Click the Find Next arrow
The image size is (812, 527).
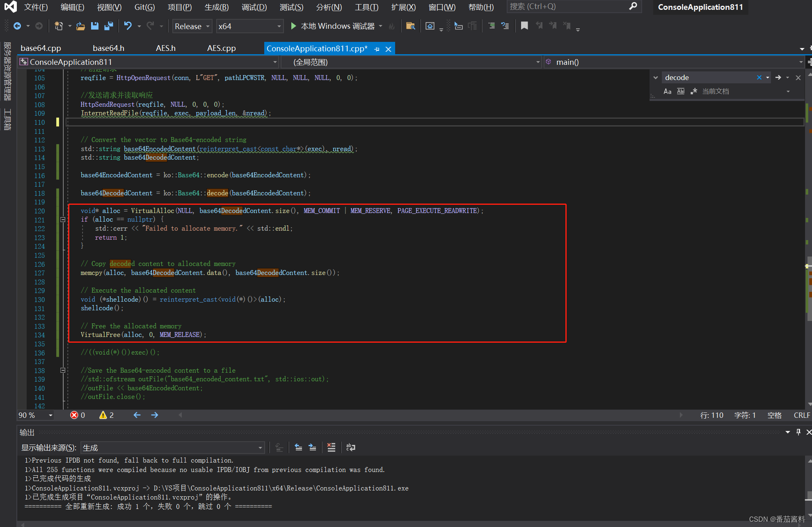pos(778,78)
